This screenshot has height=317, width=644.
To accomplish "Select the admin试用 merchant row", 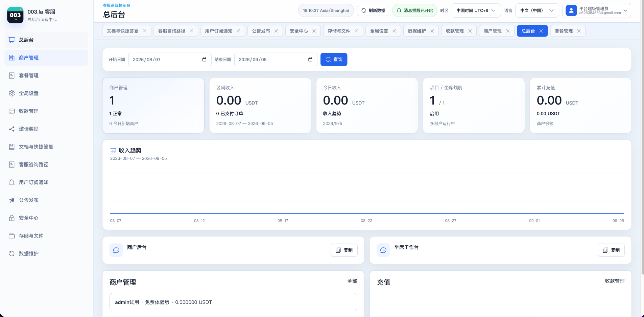I will (x=233, y=302).
